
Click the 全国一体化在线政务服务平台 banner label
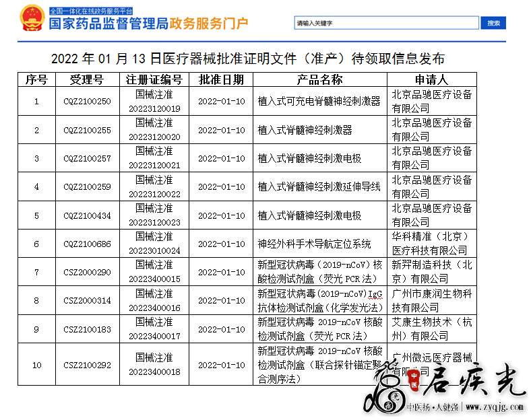(91, 11)
